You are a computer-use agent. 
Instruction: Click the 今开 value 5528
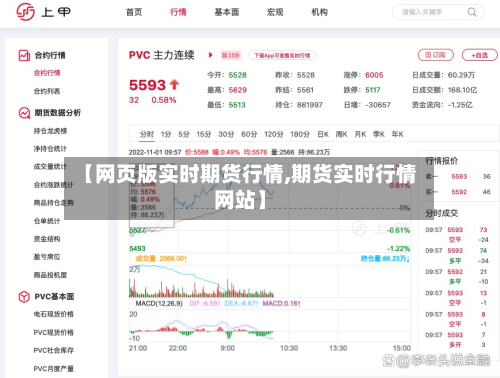point(237,75)
